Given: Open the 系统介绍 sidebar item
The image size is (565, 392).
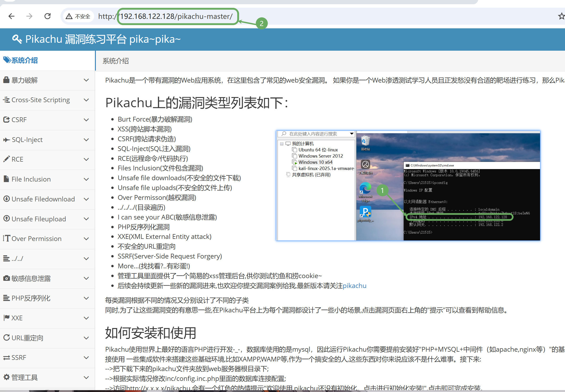Looking at the screenshot, I should point(47,61).
